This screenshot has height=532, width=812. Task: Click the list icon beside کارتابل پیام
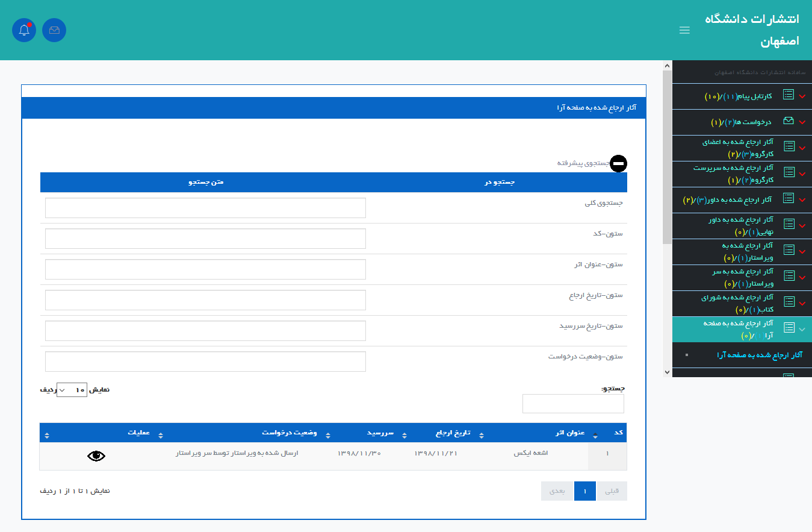788,95
